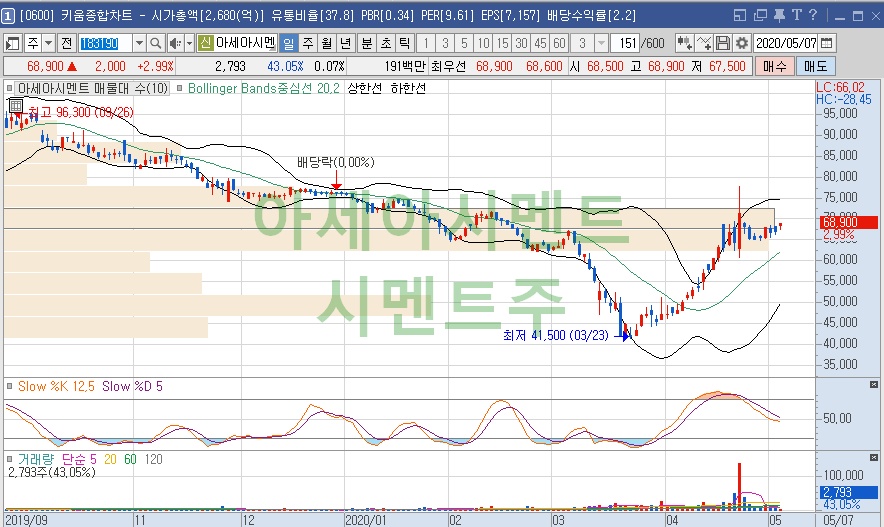Click the number 1 screen badge

[8, 16]
